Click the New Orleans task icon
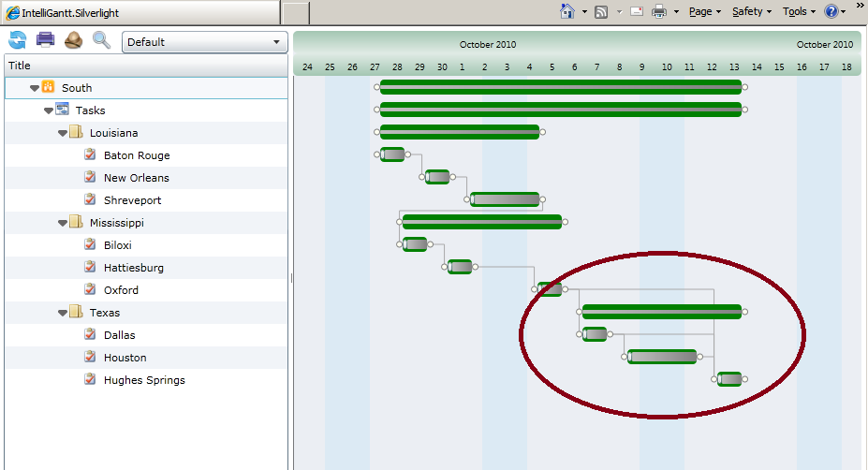Viewport: 868px width, 470px height. pos(90,177)
